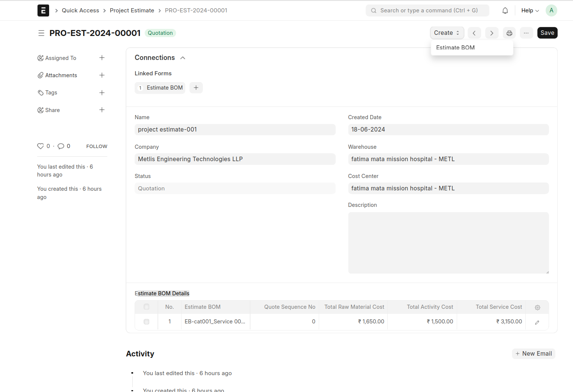Click the table settings gear icon

537,307
